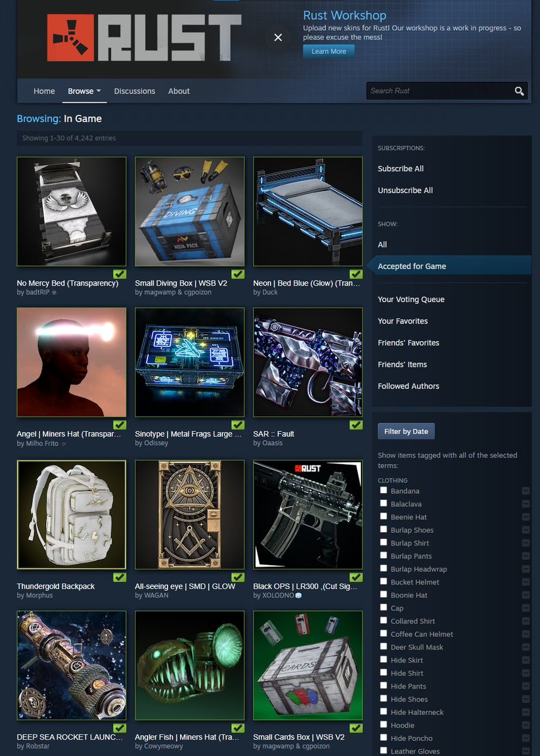Viewport: 540px width, 756px height.
Task: Click green checkmark under Black OPS LR300
Action: pos(356,577)
